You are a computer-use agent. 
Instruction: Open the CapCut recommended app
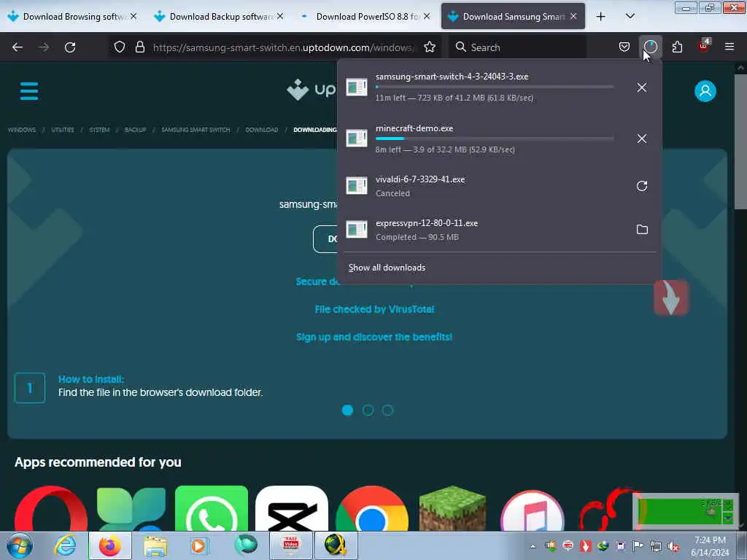292,508
